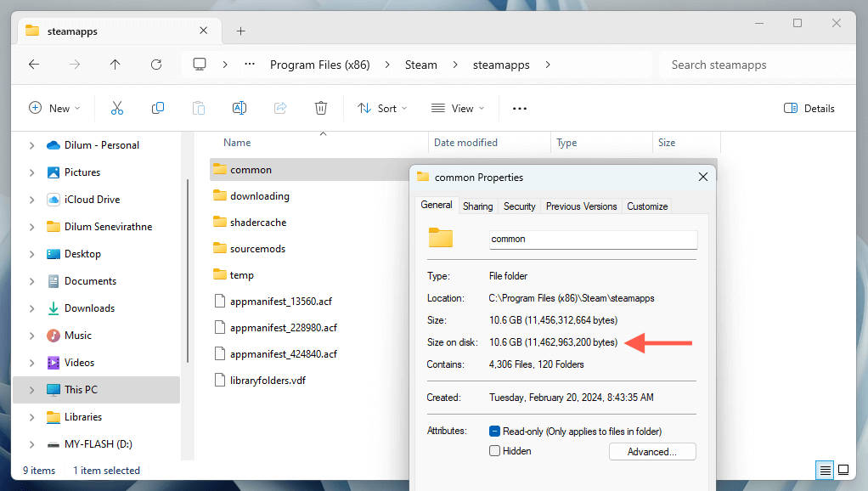Open the View dropdown menu
Image resolution: width=868 pixels, height=491 pixels.
[x=458, y=109]
